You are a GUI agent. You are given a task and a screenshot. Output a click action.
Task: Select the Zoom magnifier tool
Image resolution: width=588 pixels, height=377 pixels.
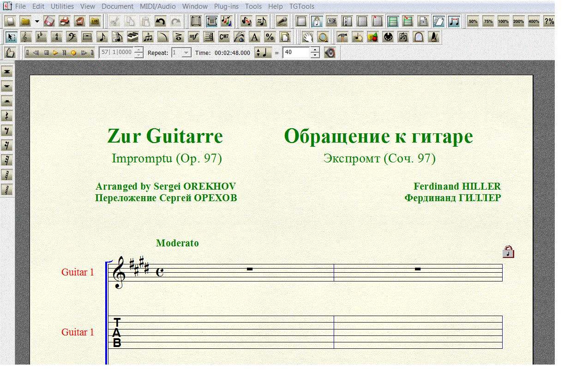(x=323, y=37)
